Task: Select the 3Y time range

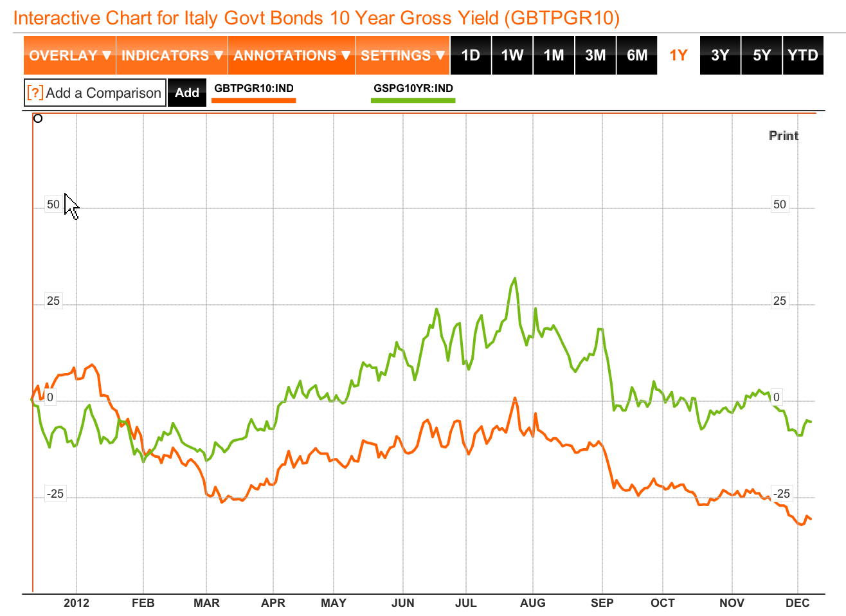Action: [720, 55]
